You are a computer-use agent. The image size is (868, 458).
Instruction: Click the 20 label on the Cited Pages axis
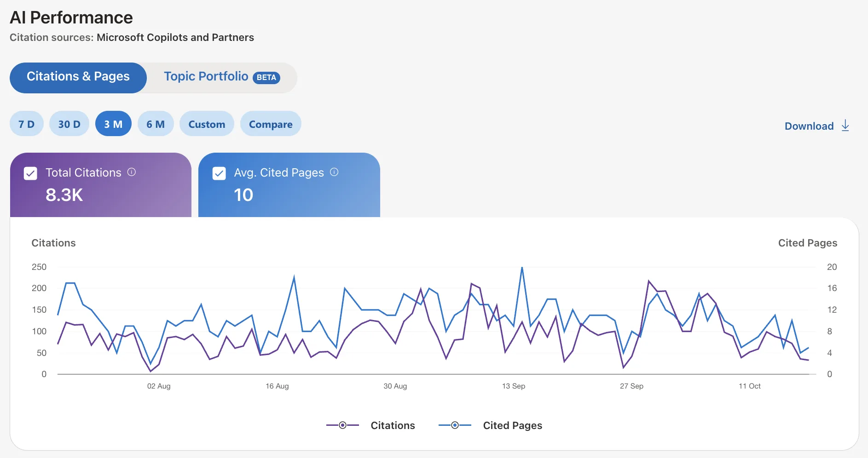click(832, 267)
